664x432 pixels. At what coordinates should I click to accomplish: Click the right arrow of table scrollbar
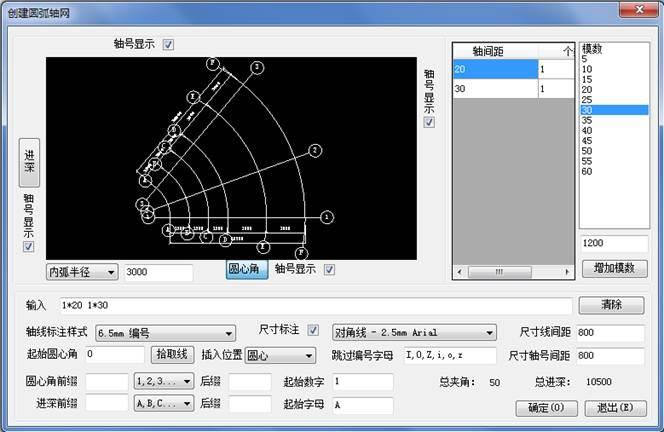(x=568, y=271)
